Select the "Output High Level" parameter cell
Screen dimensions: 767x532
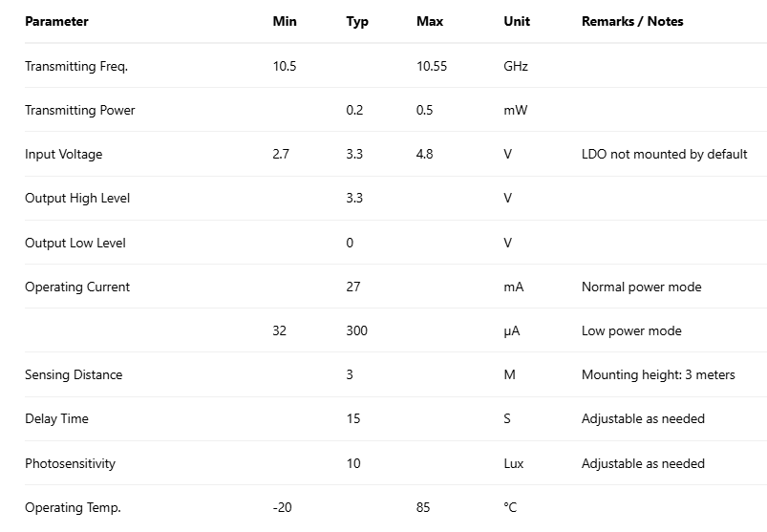[77, 198]
